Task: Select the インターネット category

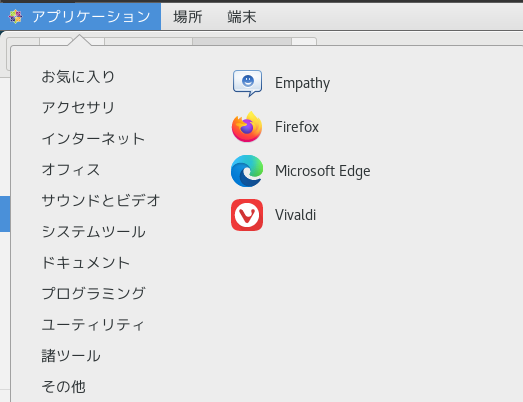Action: click(x=93, y=138)
